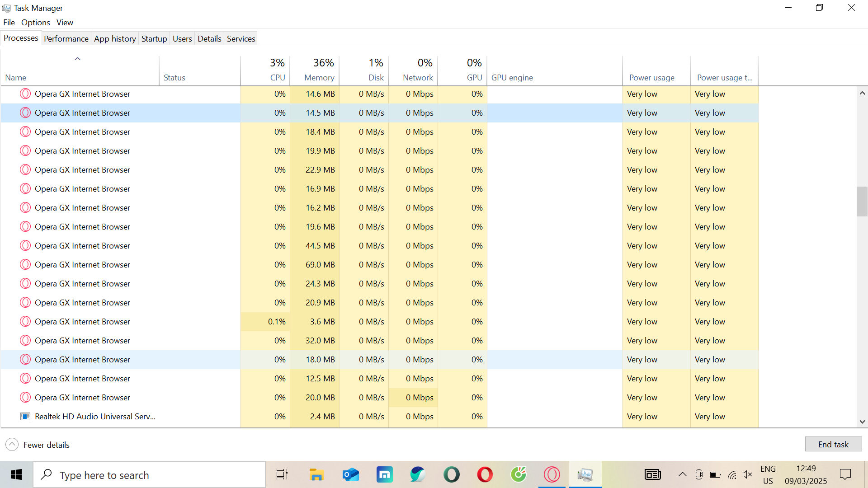Screen dimensions: 868x488
Task: Open Windows Start menu
Action: click(16, 474)
